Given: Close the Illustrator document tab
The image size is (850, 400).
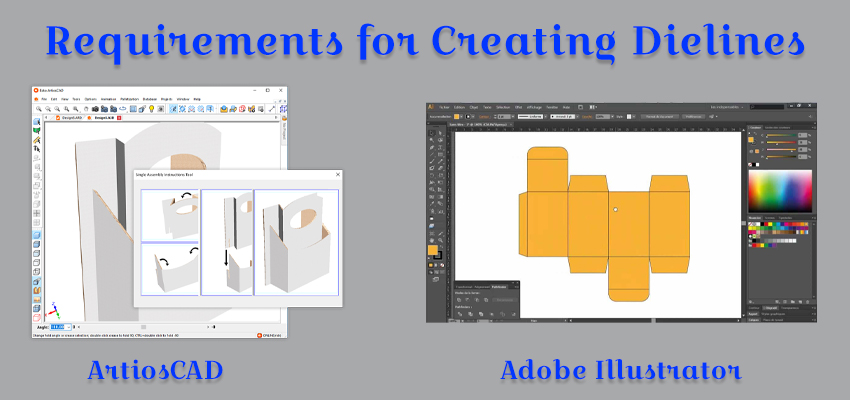Looking at the screenshot, I should click(511, 125).
